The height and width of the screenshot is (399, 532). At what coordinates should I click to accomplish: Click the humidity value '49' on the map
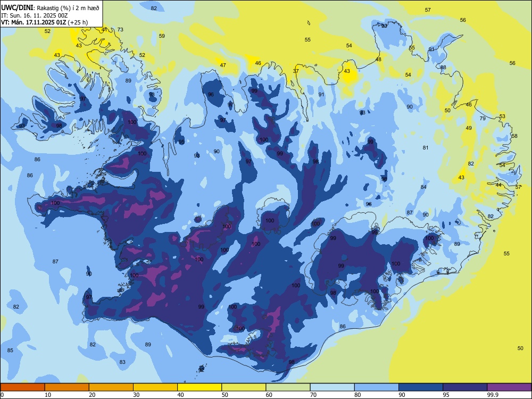pyautogui.click(x=469, y=128)
